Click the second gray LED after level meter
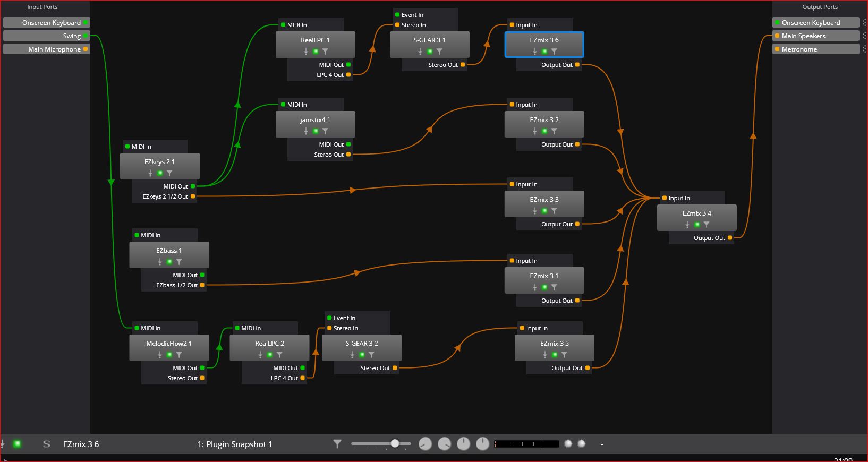Image resolution: width=868 pixels, height=462 pixels. coord(581,444)
